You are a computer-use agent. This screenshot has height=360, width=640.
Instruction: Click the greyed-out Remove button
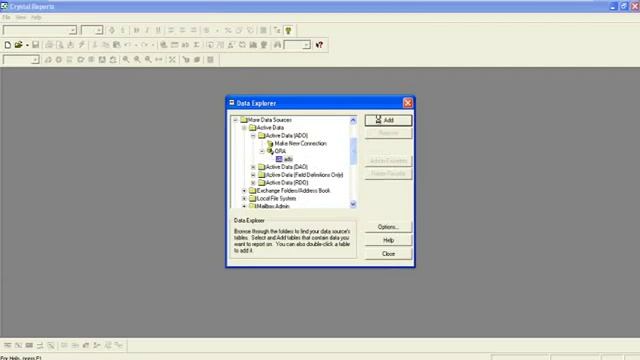click(x=388, y=133)
